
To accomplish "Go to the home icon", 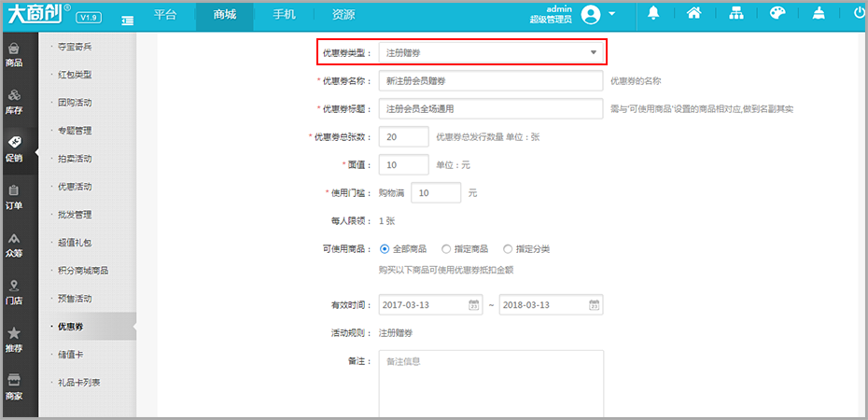I will pyautogui.click(x=694, y=14).
